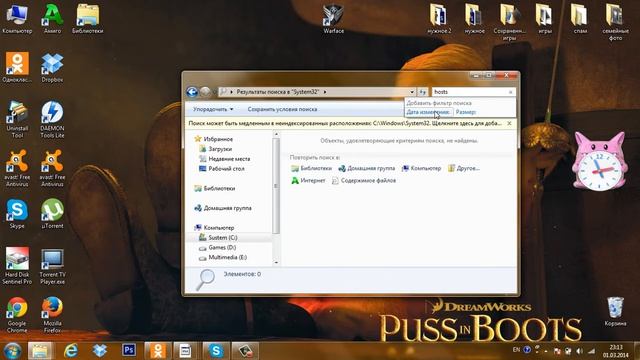Open the Warface desktop shortcut
The height and width of the screenshot is (360, 640).
click(x=333, y=19)
